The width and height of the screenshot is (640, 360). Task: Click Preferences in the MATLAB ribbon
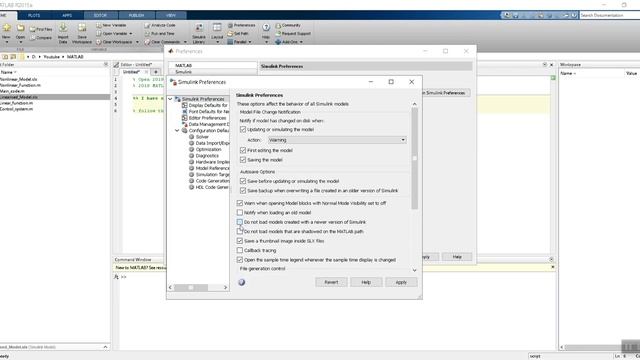pyautogui.click(x=242, y=25)
